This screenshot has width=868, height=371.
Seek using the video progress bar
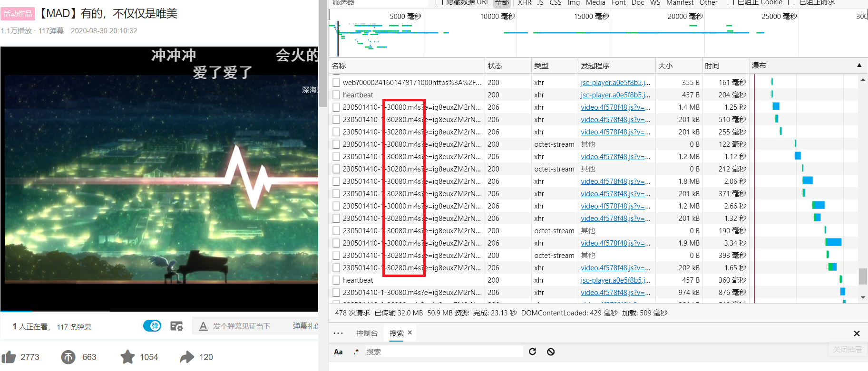tap(159, 311)
